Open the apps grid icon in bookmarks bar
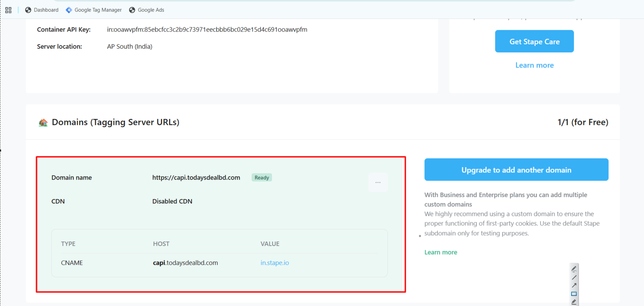 [8, 10]
